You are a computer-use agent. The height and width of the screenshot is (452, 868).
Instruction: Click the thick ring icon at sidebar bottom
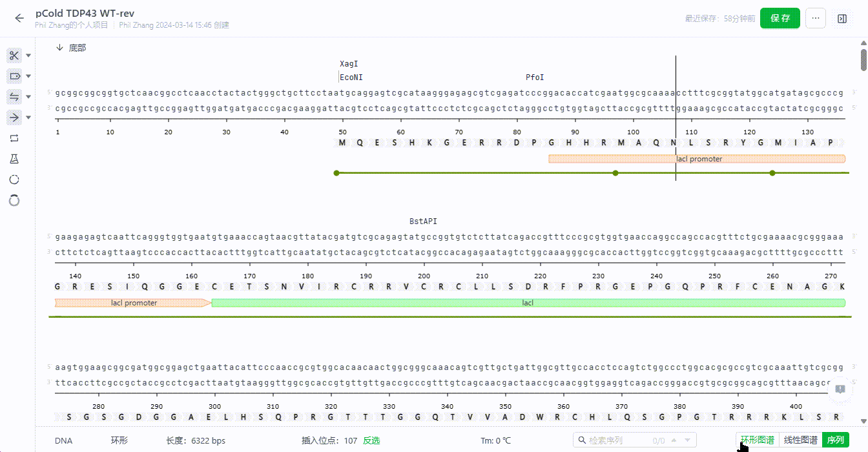14,201
